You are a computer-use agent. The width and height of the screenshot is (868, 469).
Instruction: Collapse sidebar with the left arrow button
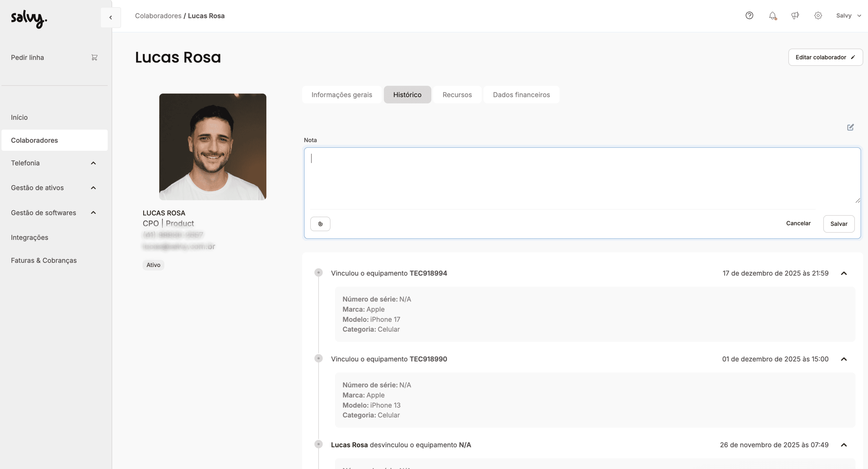[x=111, y=18]
